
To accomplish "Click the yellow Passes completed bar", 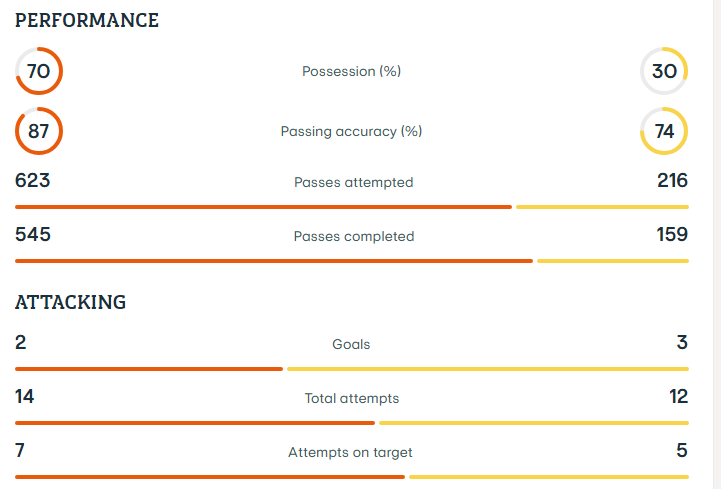I will pos(612,261).
